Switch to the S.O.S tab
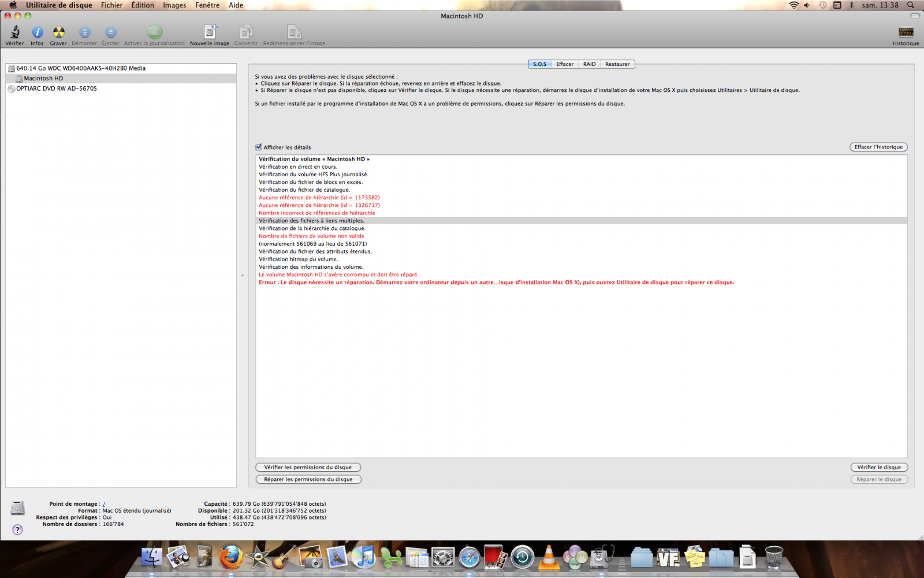Image resolution: width=924 pixels, height=578 pixels. [x=539, y=64]
